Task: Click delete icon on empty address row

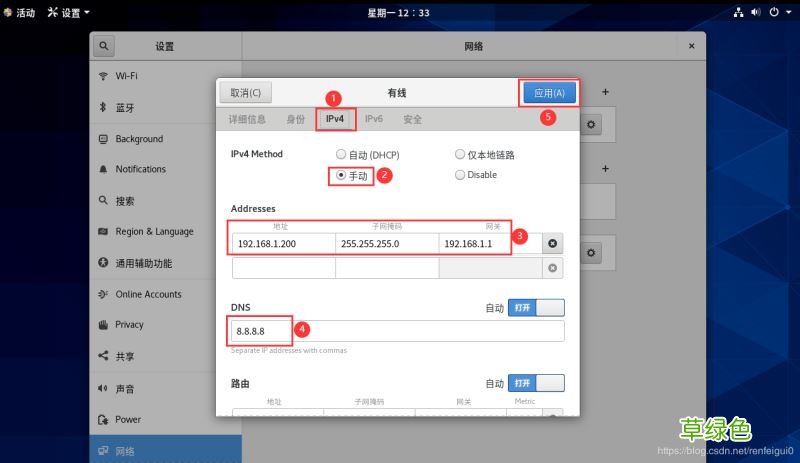Action: (x=553, y=268)
